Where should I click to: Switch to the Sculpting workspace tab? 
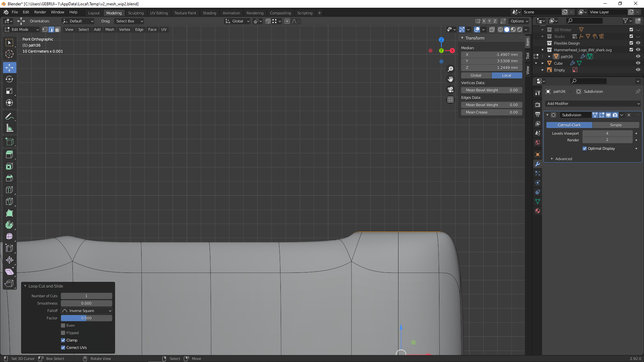click(136, 13)
